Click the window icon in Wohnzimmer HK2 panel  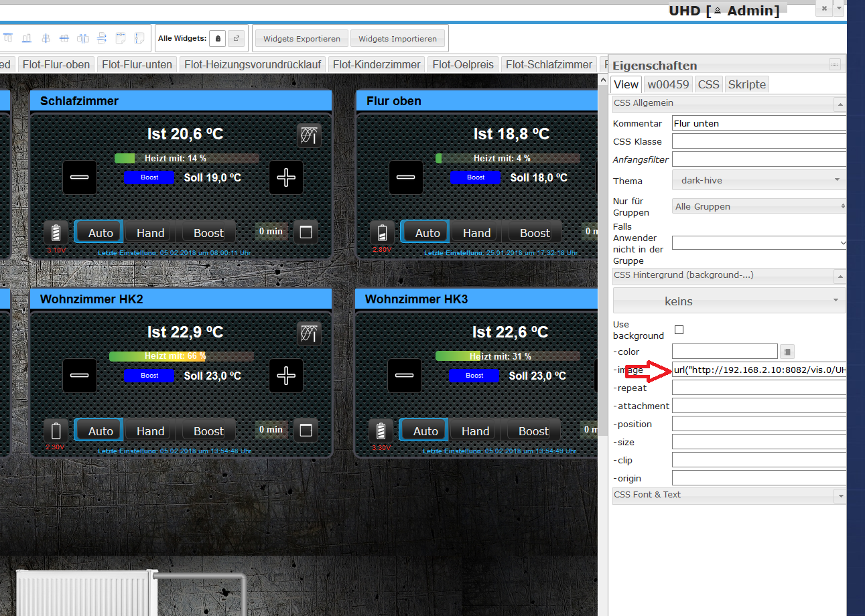(306, 431)
